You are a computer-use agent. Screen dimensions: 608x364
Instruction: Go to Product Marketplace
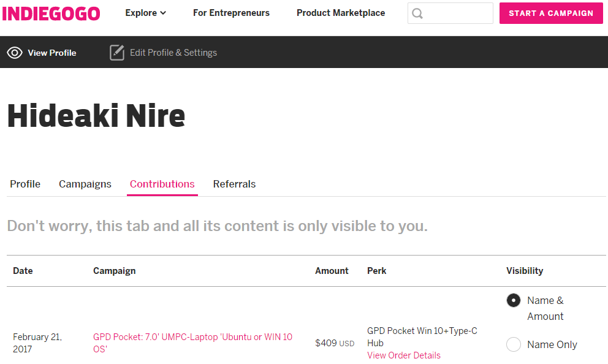[341, 13]
